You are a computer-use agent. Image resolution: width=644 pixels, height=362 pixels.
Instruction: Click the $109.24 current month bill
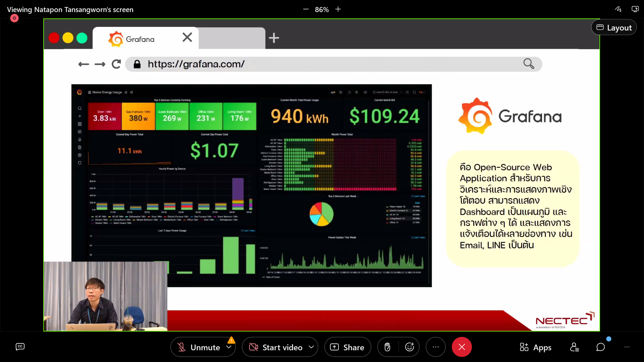point(384,116)
